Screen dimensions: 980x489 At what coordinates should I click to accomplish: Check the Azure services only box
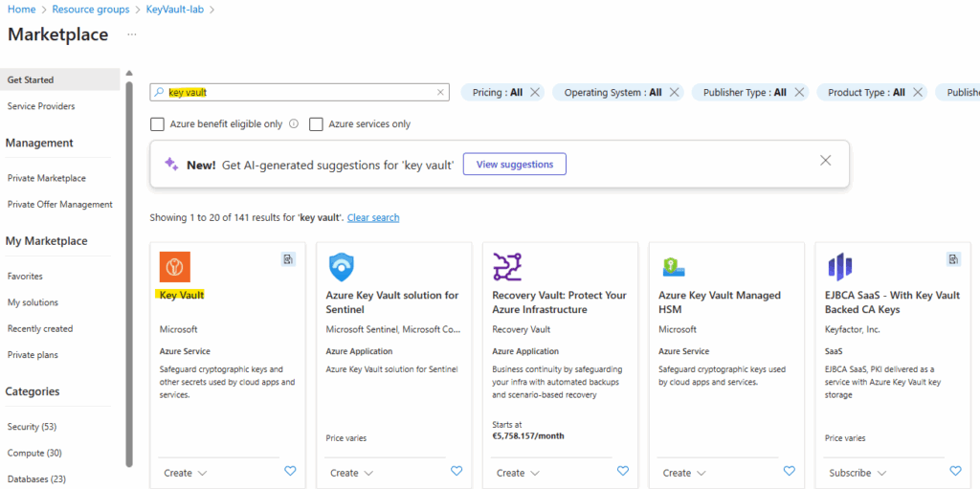pyautogui.click(x=316, y=123)
